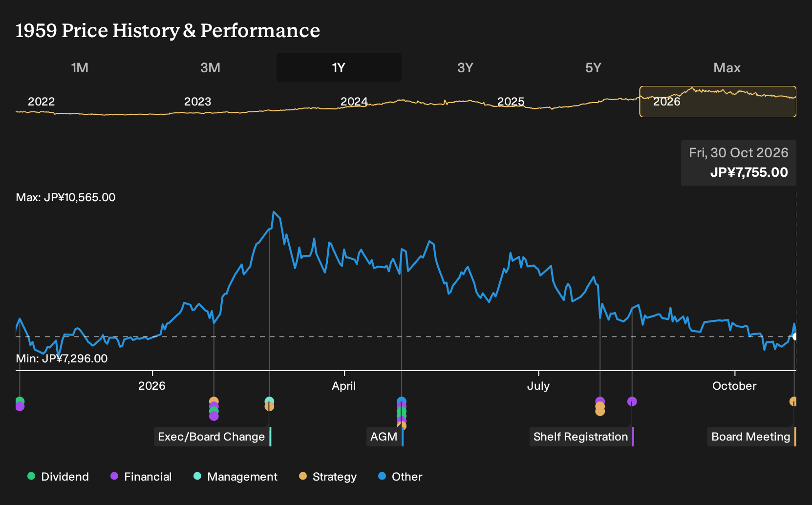Click the 1959 Price History & Performance heading

point(168,30)
